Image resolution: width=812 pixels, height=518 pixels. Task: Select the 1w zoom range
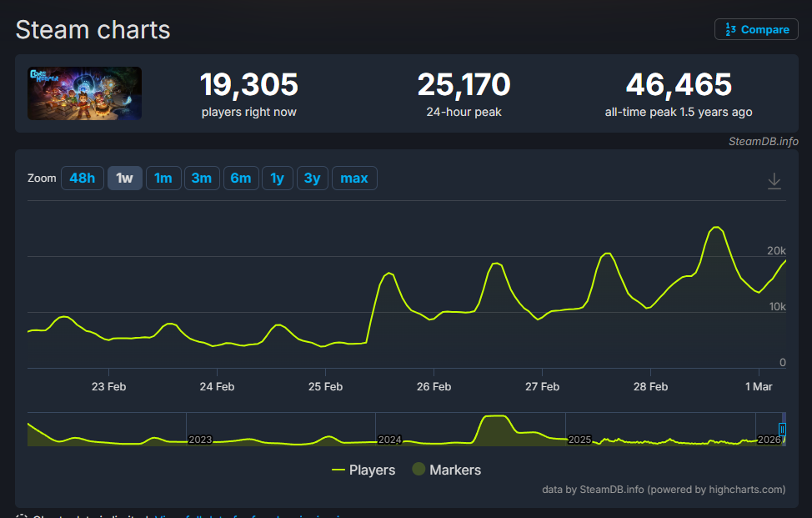pyautogui.click(x=124, y=178)
